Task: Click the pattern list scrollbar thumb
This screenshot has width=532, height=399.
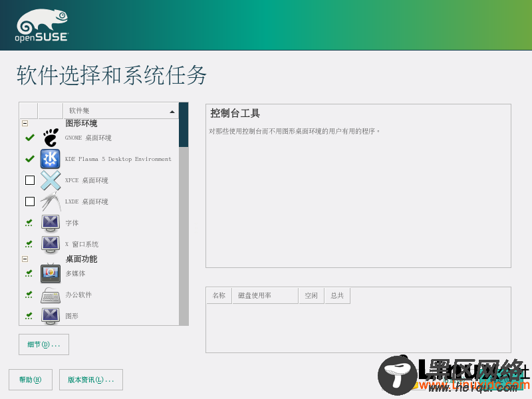Action: pyautogui.click(x=184, y=125)
